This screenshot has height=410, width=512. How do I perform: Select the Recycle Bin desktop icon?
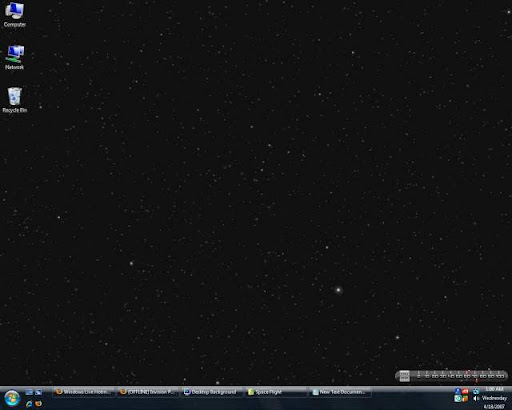click(14, 100)
